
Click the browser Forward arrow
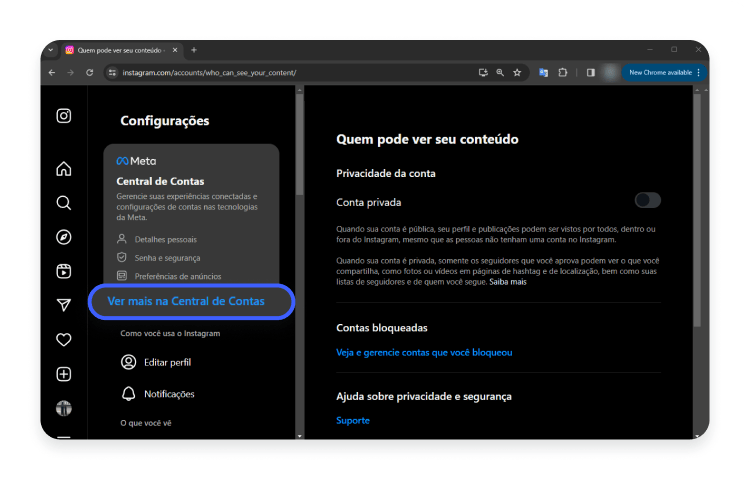pos(70,73)
